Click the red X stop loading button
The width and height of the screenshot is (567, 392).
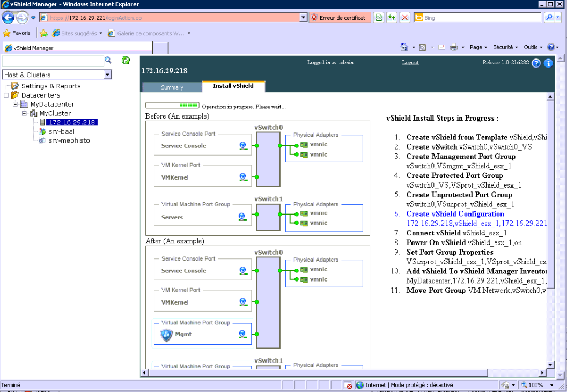(x=405, y=18)
